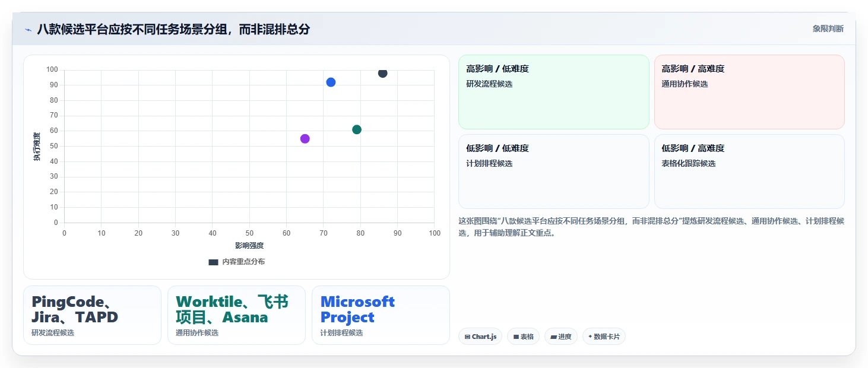Image resolution: width=868 pixels, height=368 pixels.
Task: Select the teal scatter point near 79
Action: 357,129
